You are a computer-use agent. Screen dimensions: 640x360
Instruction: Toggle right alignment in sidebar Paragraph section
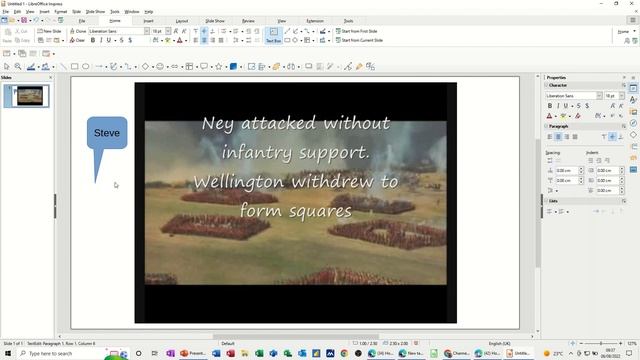tap(567, 137)
